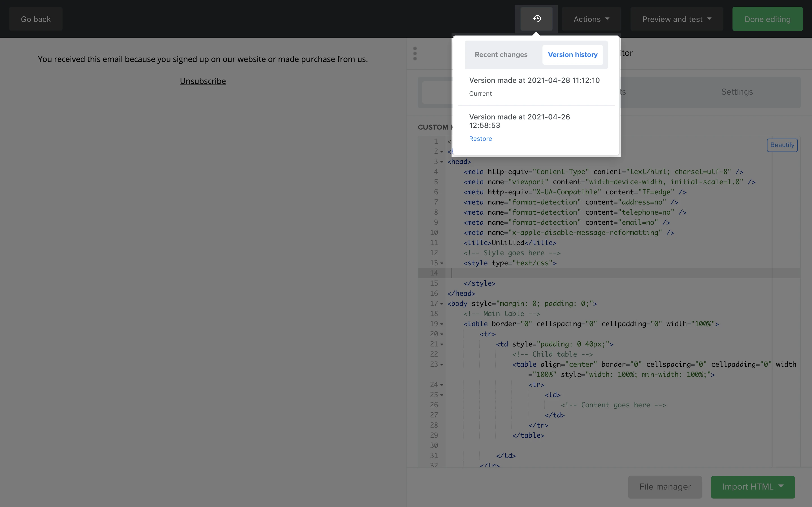The width and height of the screenshot is (812, 507).
Task: Select the current version made 2021-04-28
Action: (534, 81)
